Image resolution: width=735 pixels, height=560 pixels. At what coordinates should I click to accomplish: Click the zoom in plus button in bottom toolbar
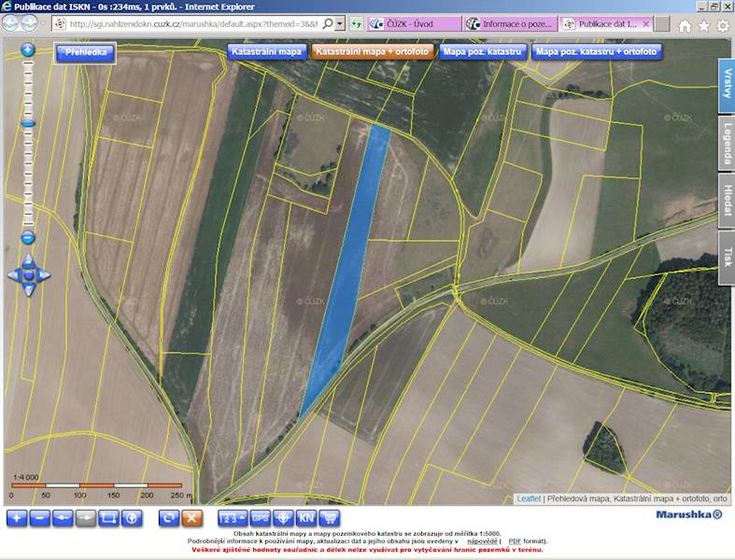[17, 517]
